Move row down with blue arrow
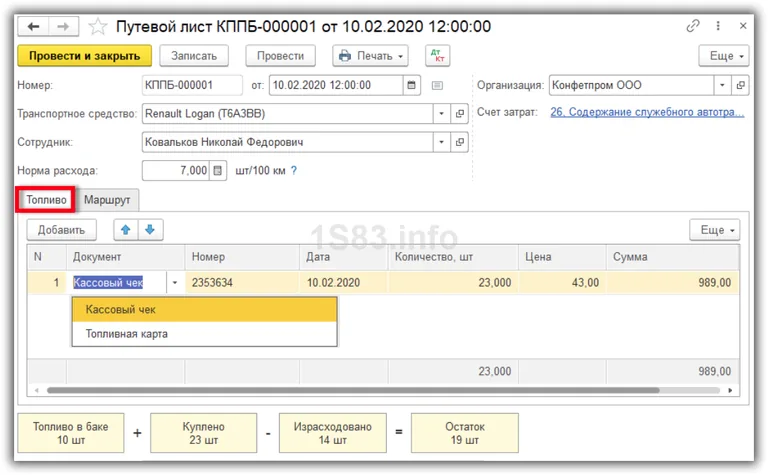Viewport: 768px width, 475px height. pyautogui.click(x=150, y=230)
